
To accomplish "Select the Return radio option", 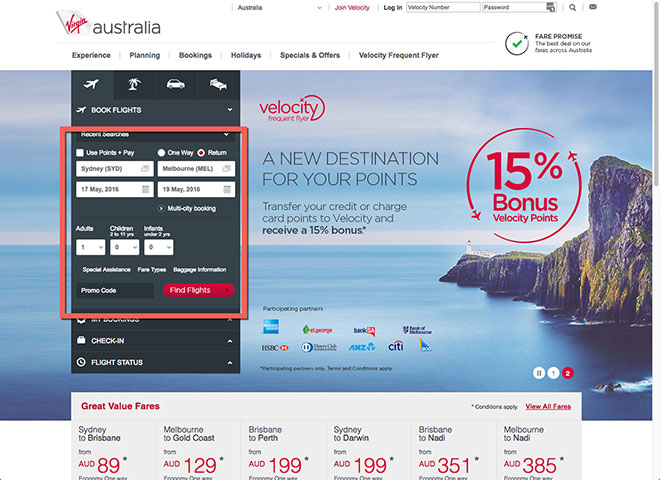I will 201,153.
